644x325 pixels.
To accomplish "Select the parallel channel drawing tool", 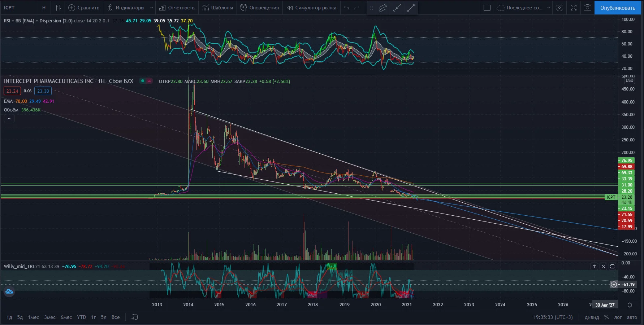I will pos(383,8).
